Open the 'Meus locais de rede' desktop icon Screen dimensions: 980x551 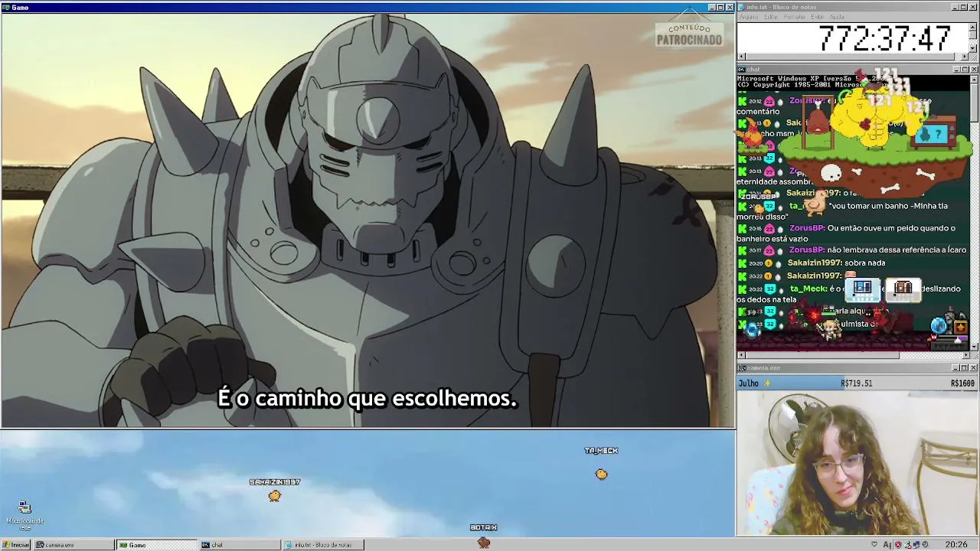(24, 516)
